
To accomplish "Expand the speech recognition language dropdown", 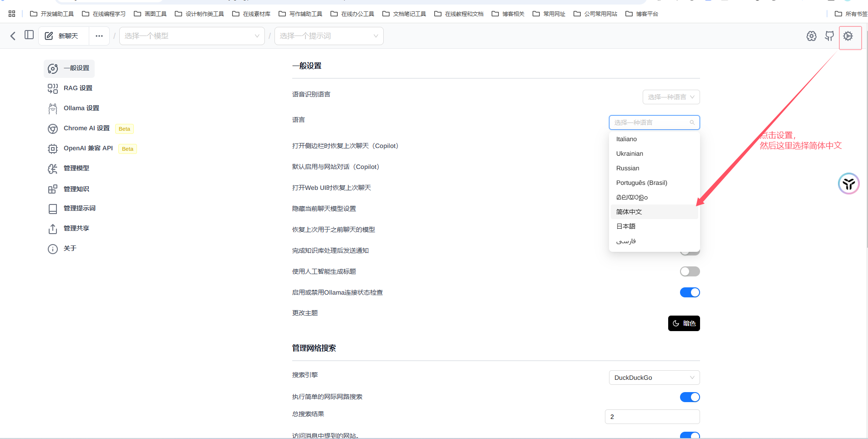I will tap(671, 97).
